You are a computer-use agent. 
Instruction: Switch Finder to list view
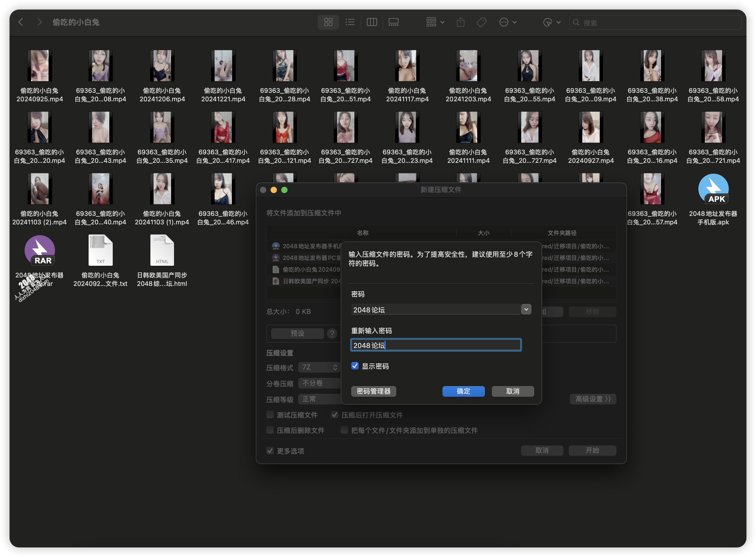tap(350, 22)
